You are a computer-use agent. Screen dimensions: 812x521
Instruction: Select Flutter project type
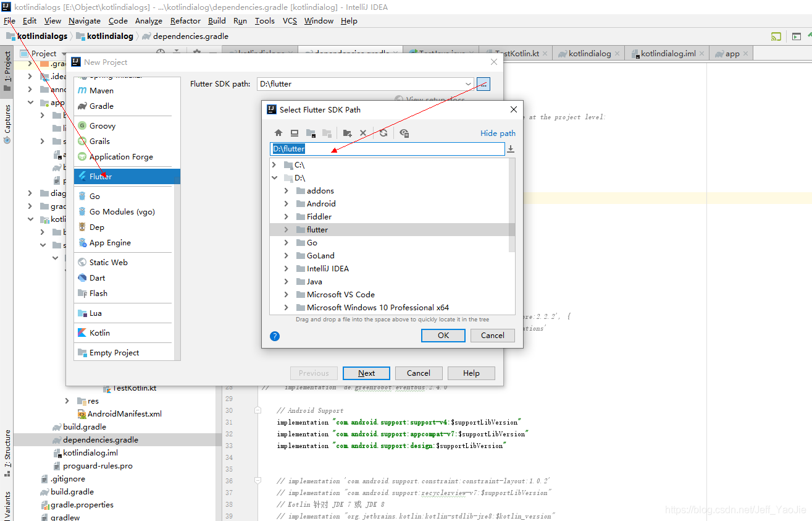pos(127,176)
